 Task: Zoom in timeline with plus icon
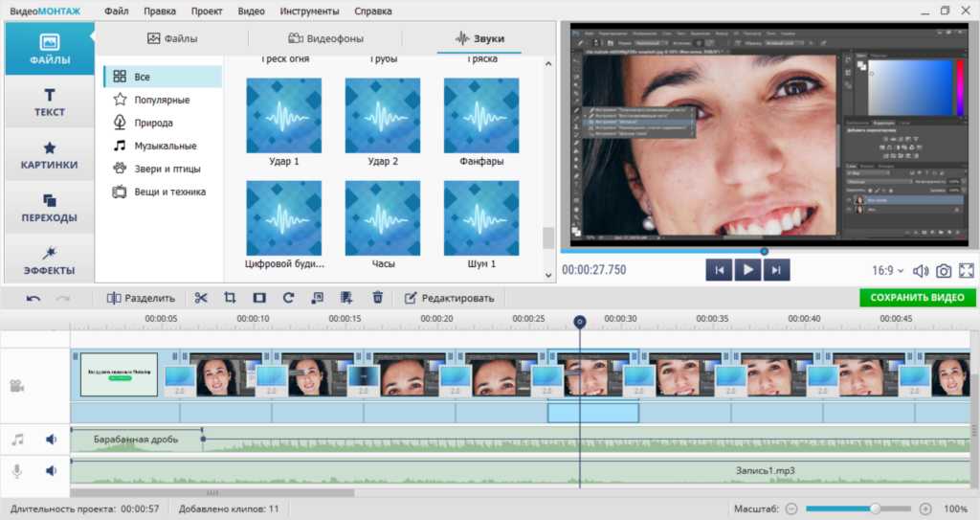pyautogui.click(x=925, y=509)
